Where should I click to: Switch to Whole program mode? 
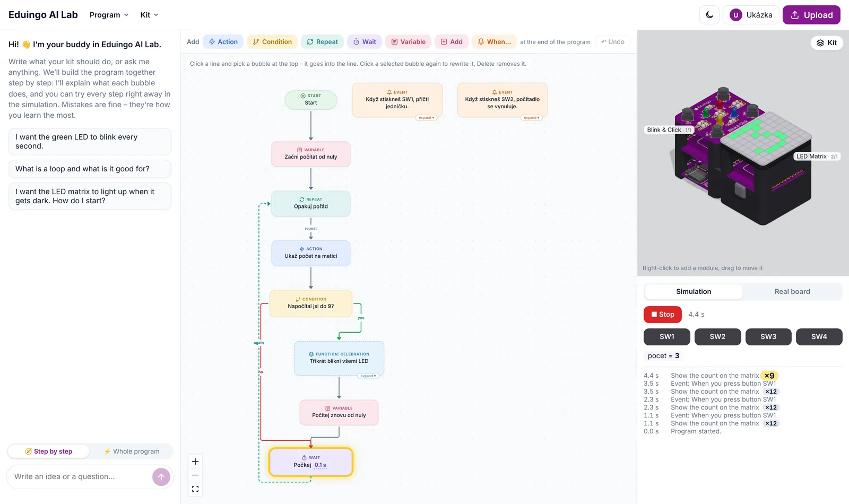(132, 451)
